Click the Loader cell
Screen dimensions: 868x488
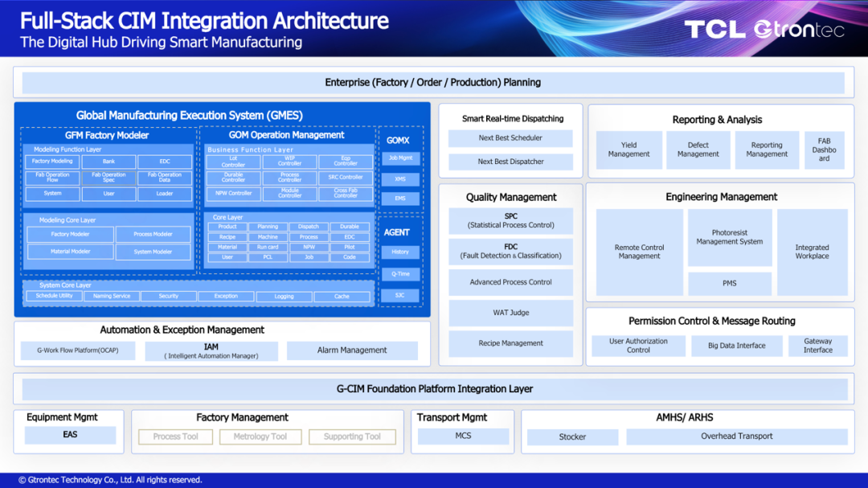pos(165,194)
